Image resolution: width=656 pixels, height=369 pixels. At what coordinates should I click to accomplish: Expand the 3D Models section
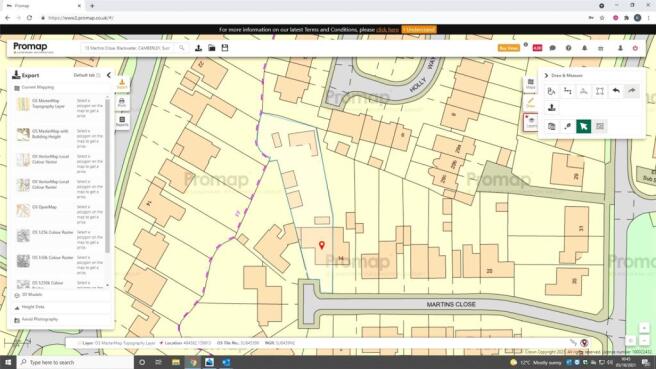pos(60,295)
